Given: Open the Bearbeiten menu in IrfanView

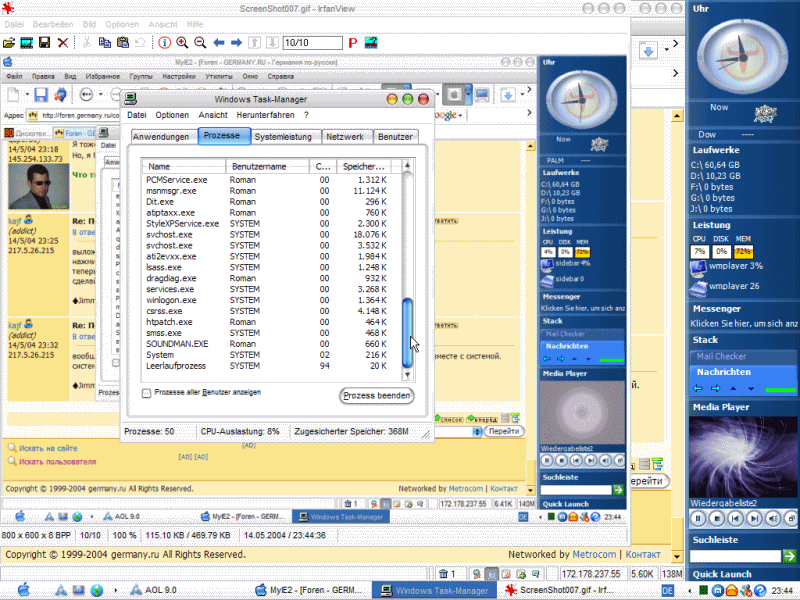Looking at the screenshot, I should tap(53, 24).
